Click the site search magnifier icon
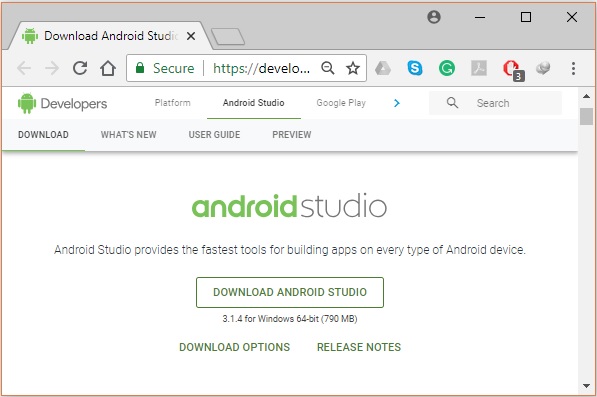597x397 pixels. (452, 102)
